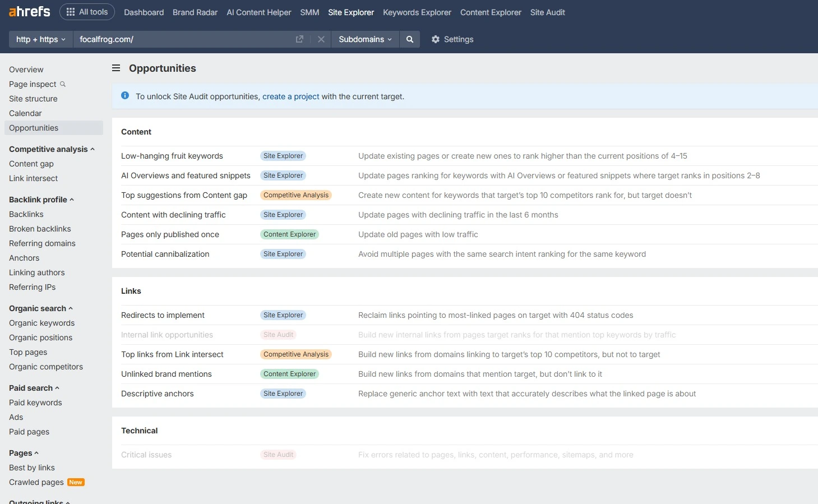Open Paid pages report
Viewport: 818px width, 504px height.
[x=29, y=432]
